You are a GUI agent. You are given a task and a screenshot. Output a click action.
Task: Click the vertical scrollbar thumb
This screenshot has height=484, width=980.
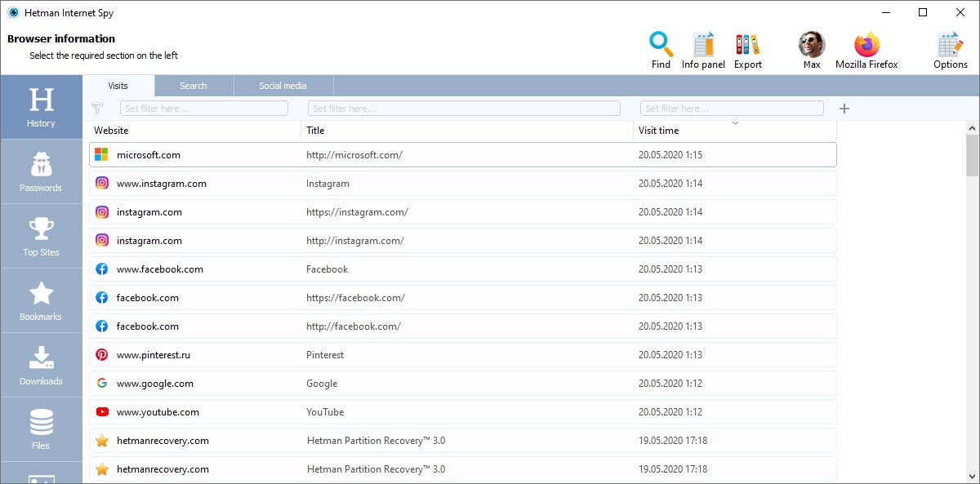972,156
